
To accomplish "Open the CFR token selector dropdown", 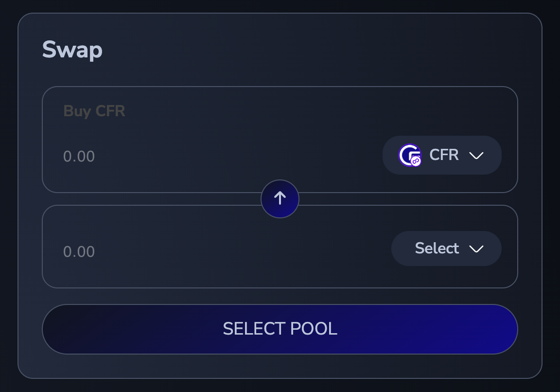I will pyautogui.click(x=442, y=155).
